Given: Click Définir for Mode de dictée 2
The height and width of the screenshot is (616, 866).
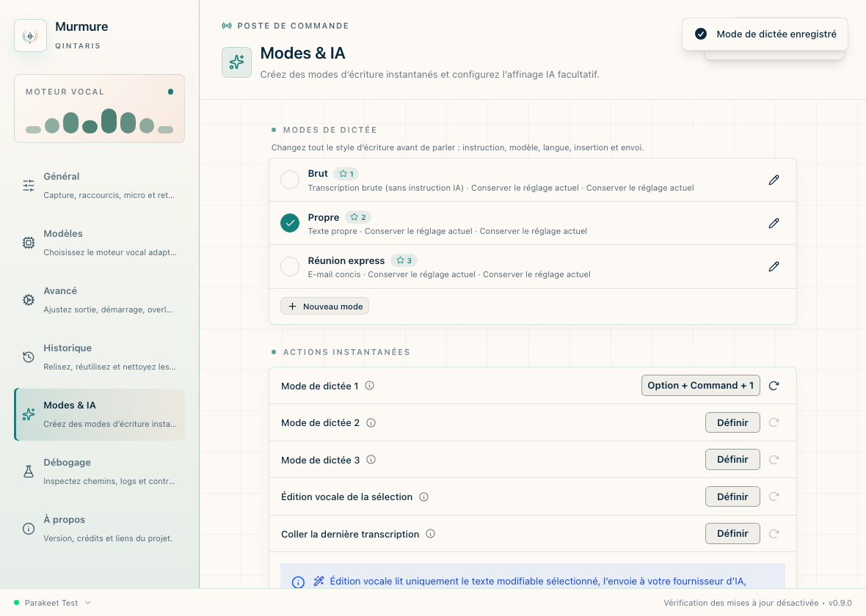Looking at the screenshot, I should [x=732, y=423].
